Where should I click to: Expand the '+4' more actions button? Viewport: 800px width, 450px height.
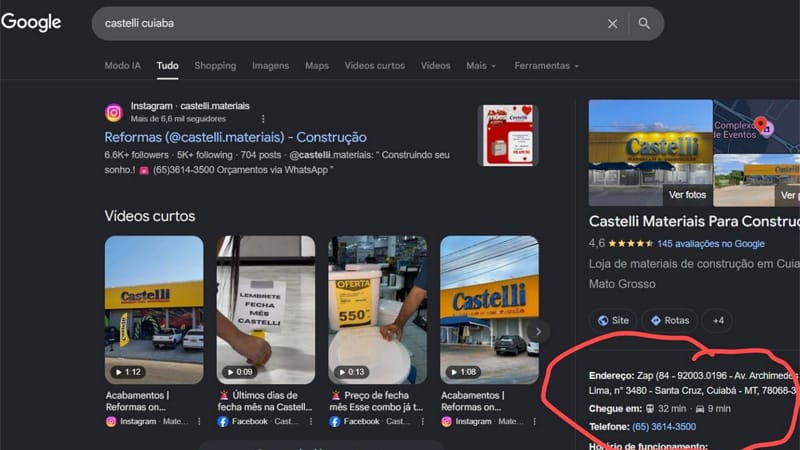click(x=718, y=320)
